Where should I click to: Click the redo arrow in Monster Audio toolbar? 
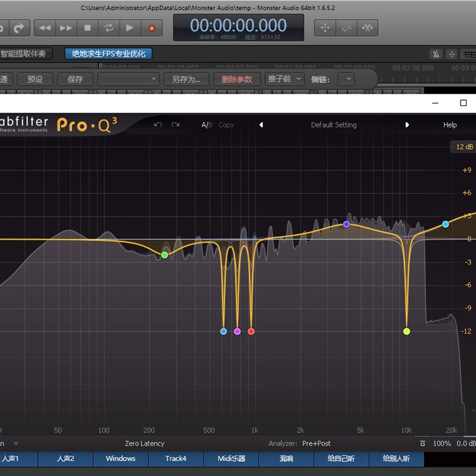pos(19,28)
